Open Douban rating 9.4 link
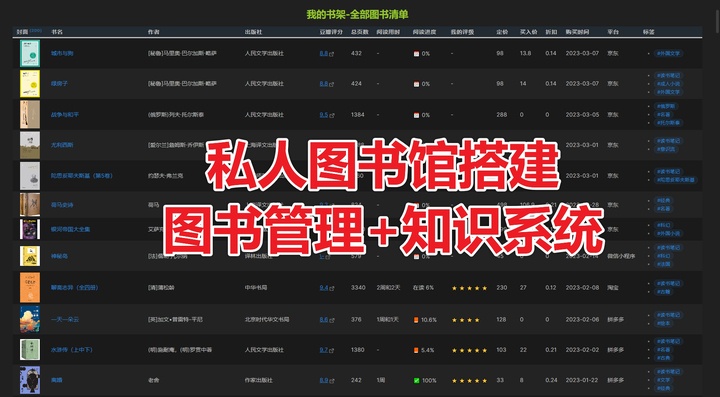 click(324, 288)
